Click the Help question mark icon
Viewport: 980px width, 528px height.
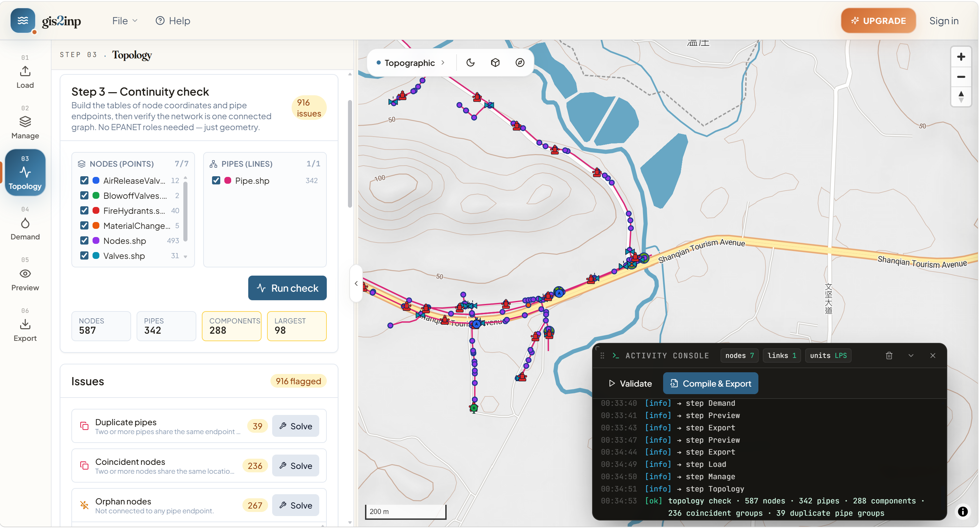(x=160, y=20)
